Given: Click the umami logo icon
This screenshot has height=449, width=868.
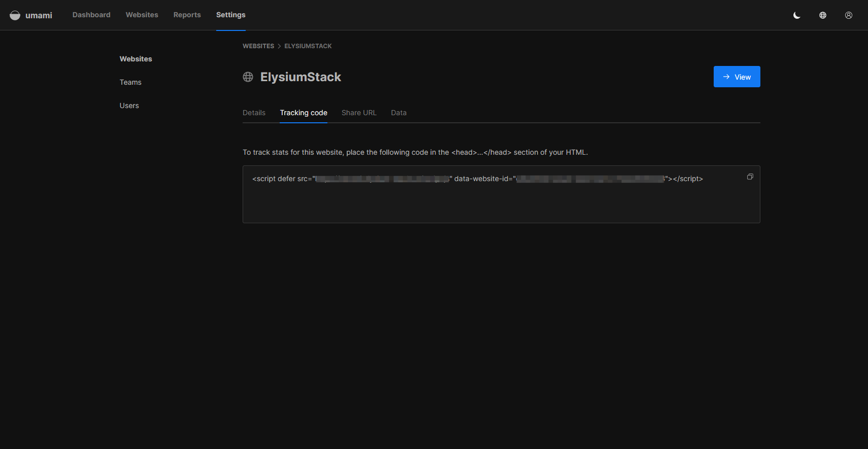Looking at the screenshot, I should 15,15.
